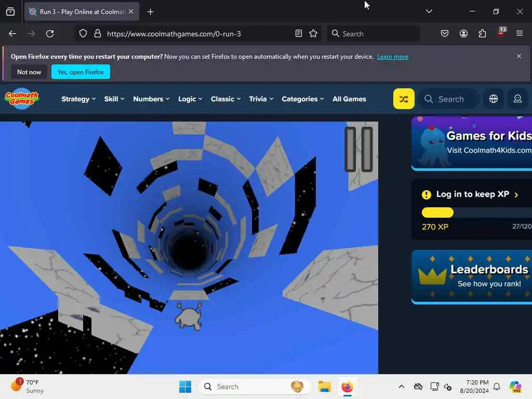Open the tracking protection shield icon
The height and width of the screenshot is (399, 532).
pos(83,34)
